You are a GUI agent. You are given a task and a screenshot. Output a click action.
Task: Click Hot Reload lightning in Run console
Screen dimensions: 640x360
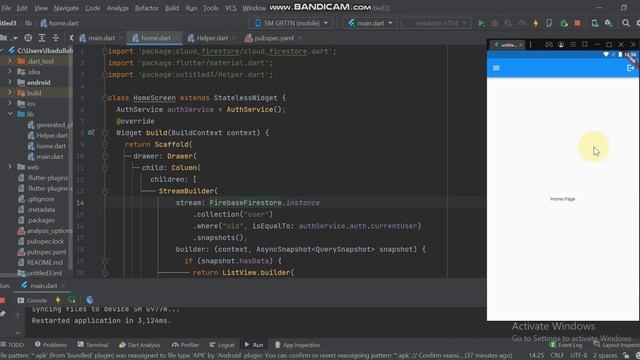pyautogui.click(x=58, y=300)
